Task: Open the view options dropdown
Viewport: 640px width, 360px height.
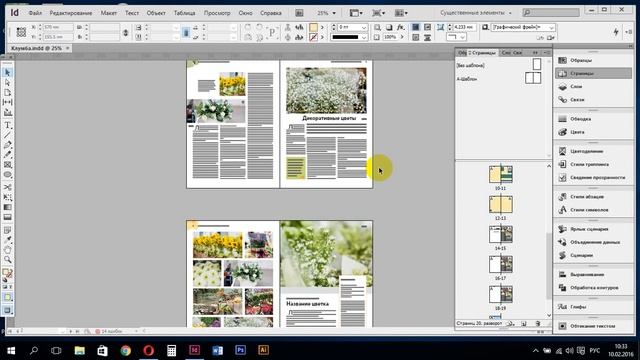Action: 356,13
